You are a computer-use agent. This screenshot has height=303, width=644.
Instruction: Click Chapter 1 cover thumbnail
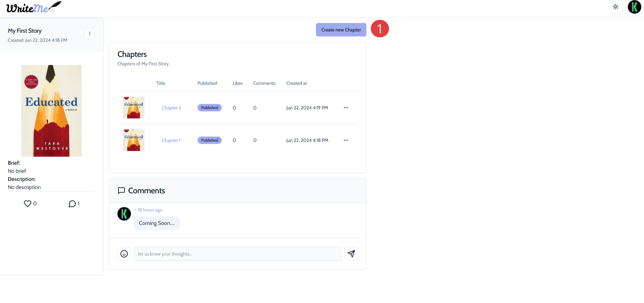coord(134,140)
